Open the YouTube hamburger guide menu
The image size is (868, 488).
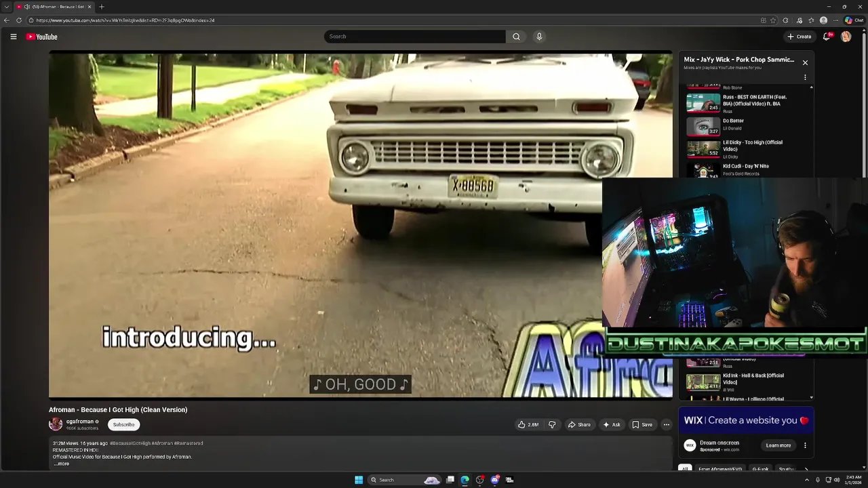pos(13,37)
